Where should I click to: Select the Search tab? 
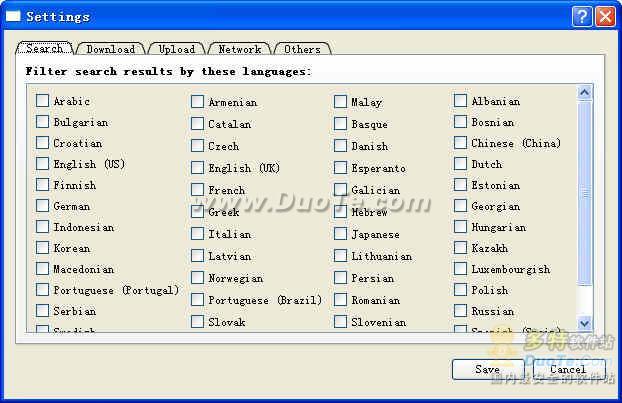pyautogui.click(x=44, y=48)
